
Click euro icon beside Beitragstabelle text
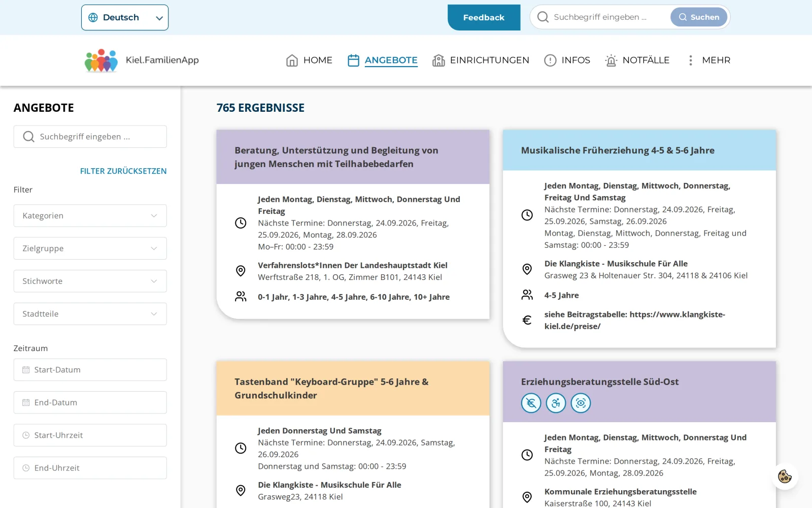(x=527, y=320)
